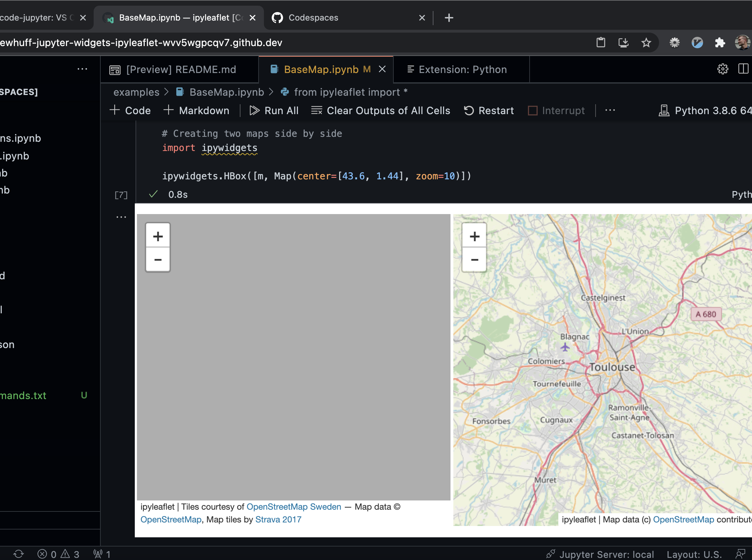Screen dimensions: 752x560
Task: Clear outputs of all cells
Action: click(381, 110)
